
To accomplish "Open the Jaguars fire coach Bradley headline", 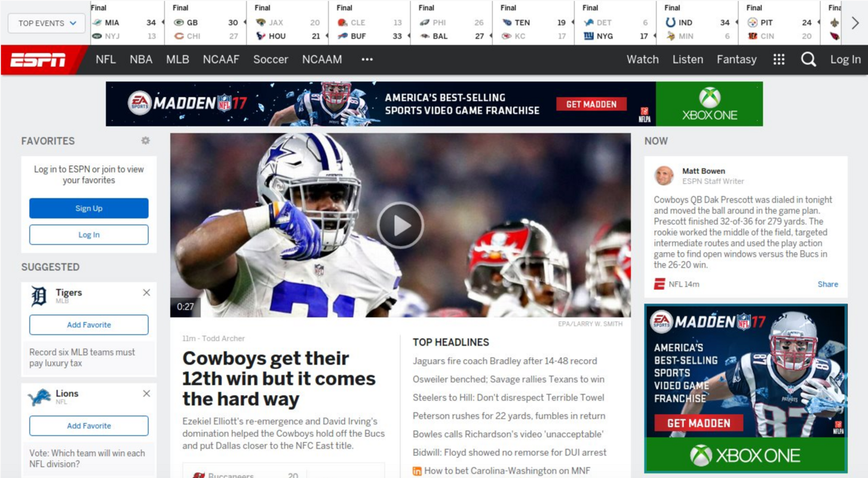I will pos(504,361).
